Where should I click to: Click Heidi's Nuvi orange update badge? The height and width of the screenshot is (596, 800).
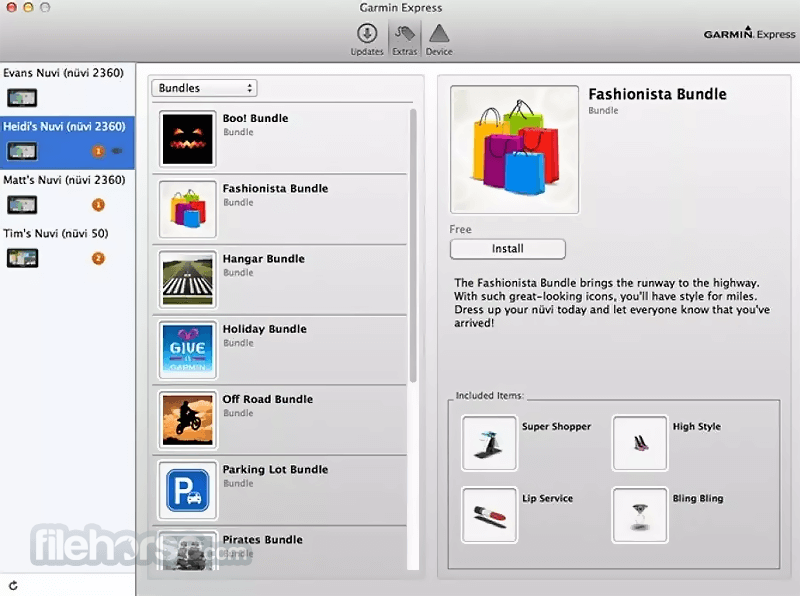(98, 151)
